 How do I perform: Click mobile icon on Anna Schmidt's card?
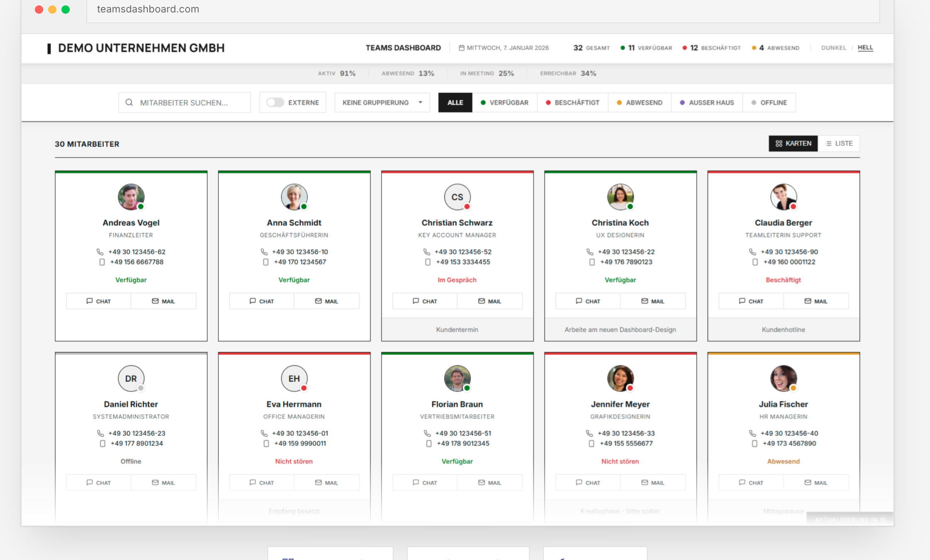(x=266, y=262)
